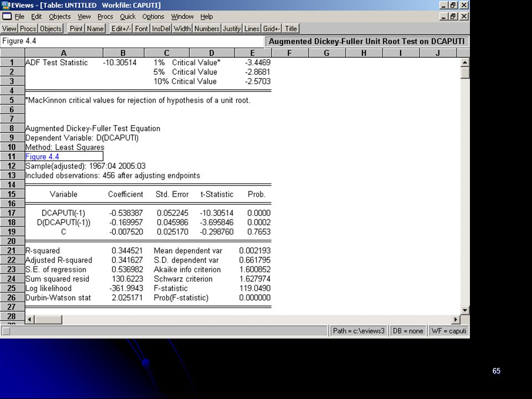Click the table window icon beside File
The image size is (532, 399).
click(7, 16)
